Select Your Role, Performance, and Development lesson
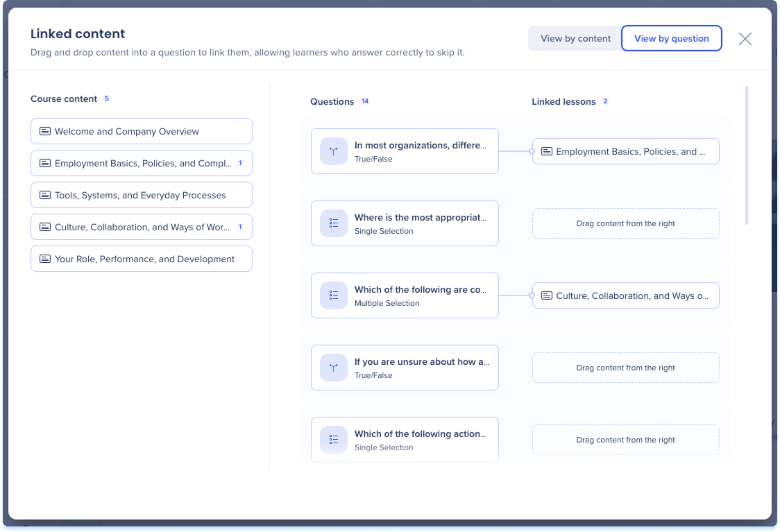The width and height of the screenshot is (780, 532). 142,259
